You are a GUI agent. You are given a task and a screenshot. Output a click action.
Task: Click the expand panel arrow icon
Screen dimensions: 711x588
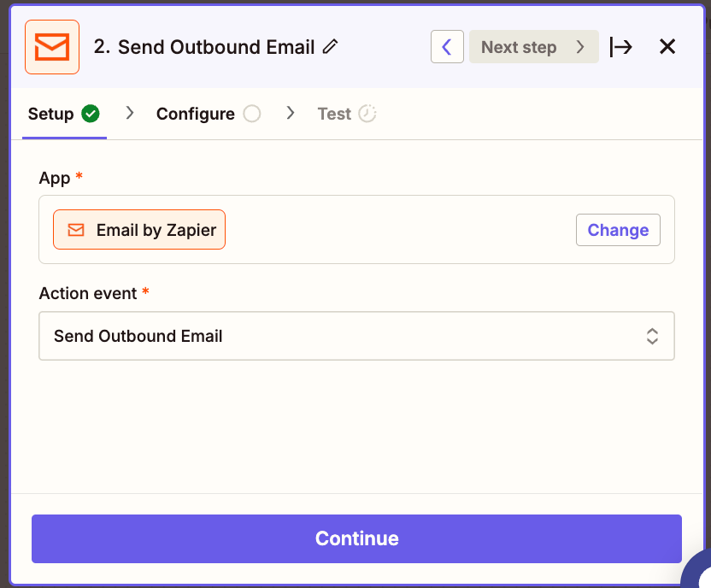(x=621, y=47)
